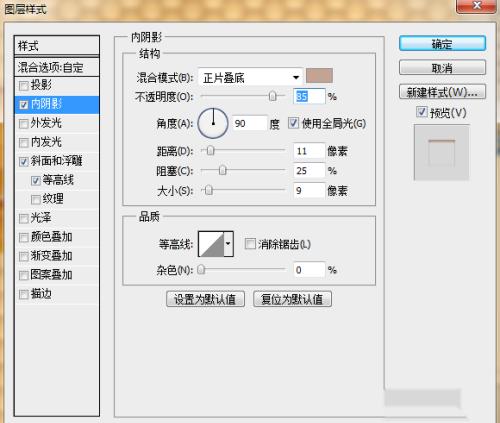This screenshot has width=500, height=423.
Task: Click 新建样式 new style button
Action: pyautogui.click(x=442, y=92)
